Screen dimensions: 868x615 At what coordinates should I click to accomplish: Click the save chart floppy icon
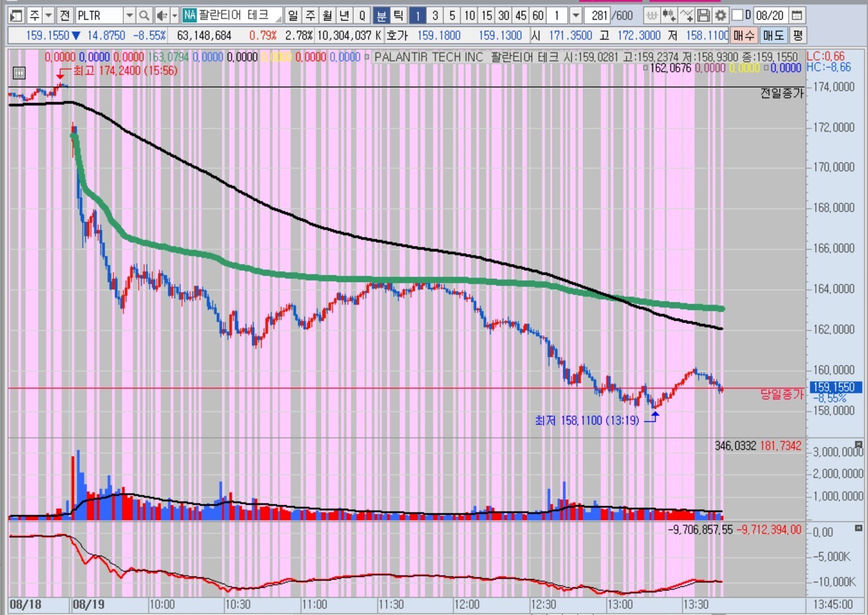[x=703, y=16]
